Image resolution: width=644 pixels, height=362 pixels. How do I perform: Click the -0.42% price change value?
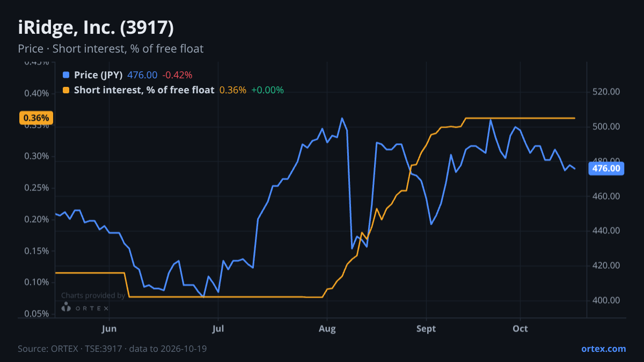click(177, 75)
